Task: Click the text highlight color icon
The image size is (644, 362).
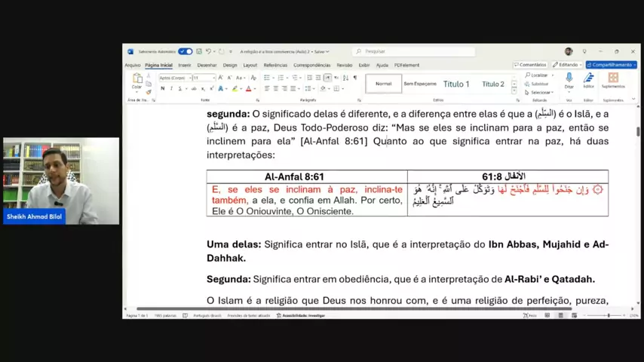Action: (235, 89)
